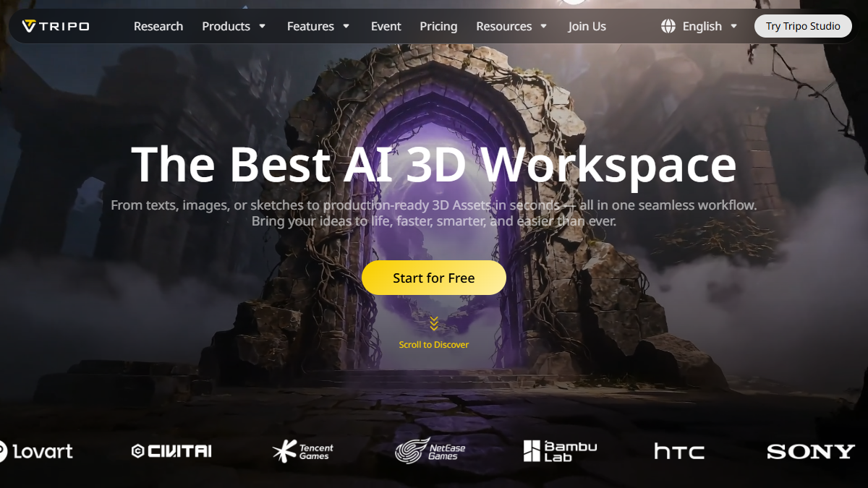The width and height of the screenshot is (868, 488).
Task: Click the headline The Best AI 3D Workspace
Action: [434, 164]
